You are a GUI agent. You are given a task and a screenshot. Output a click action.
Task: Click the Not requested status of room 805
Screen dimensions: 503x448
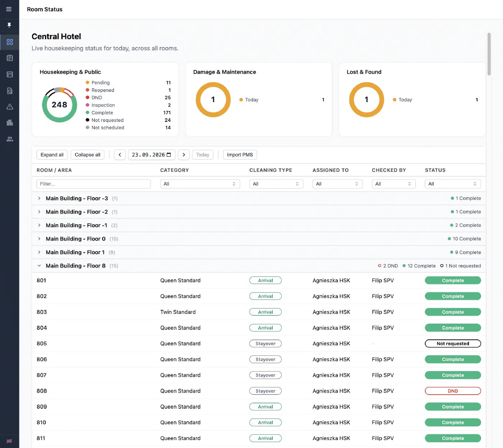(x=453, y=344)
